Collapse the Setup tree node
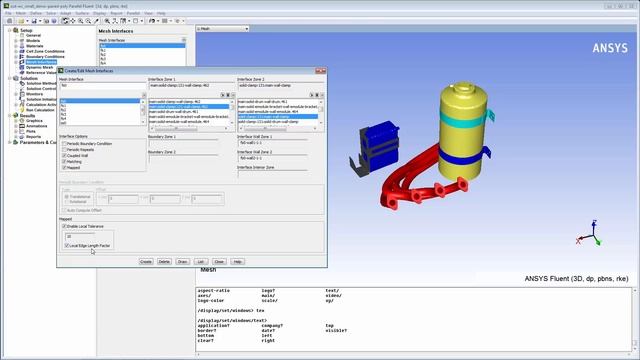 coord(10,30)
